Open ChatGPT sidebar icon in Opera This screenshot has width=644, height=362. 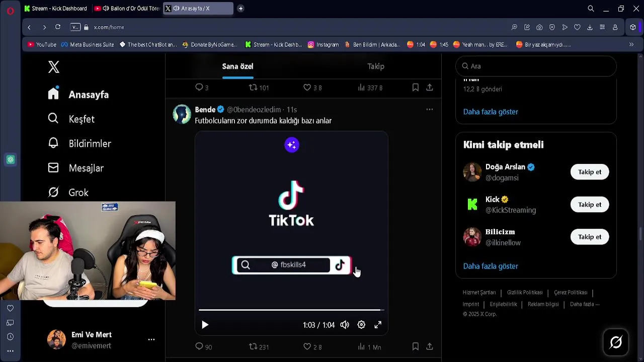click(11, 160)
